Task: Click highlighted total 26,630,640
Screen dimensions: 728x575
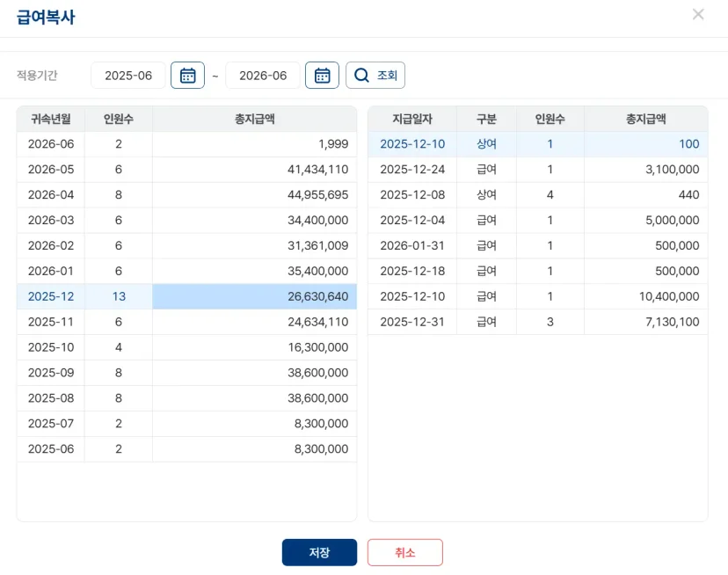Action: (317, 296)
